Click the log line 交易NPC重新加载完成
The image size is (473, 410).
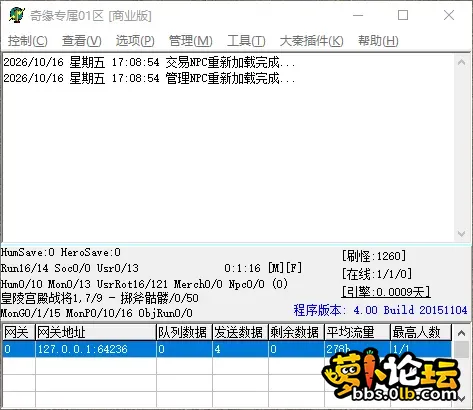click(149, 62)
